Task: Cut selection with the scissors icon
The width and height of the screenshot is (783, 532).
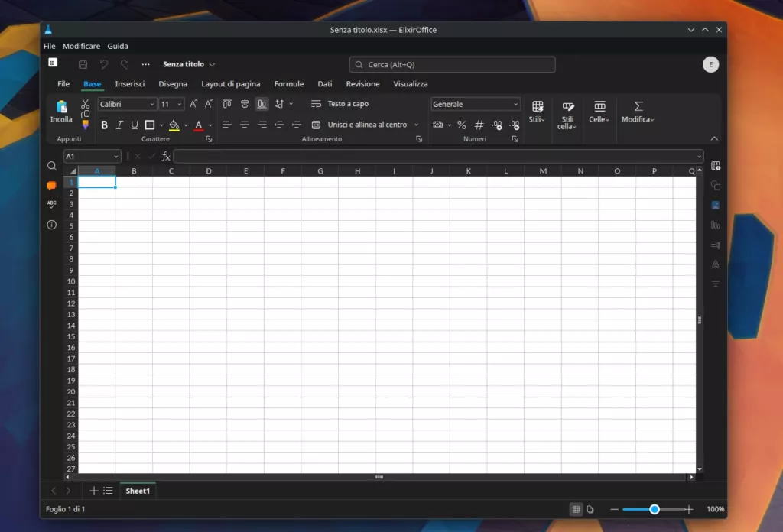Action: pyautogui.click(x=86, y=103)
